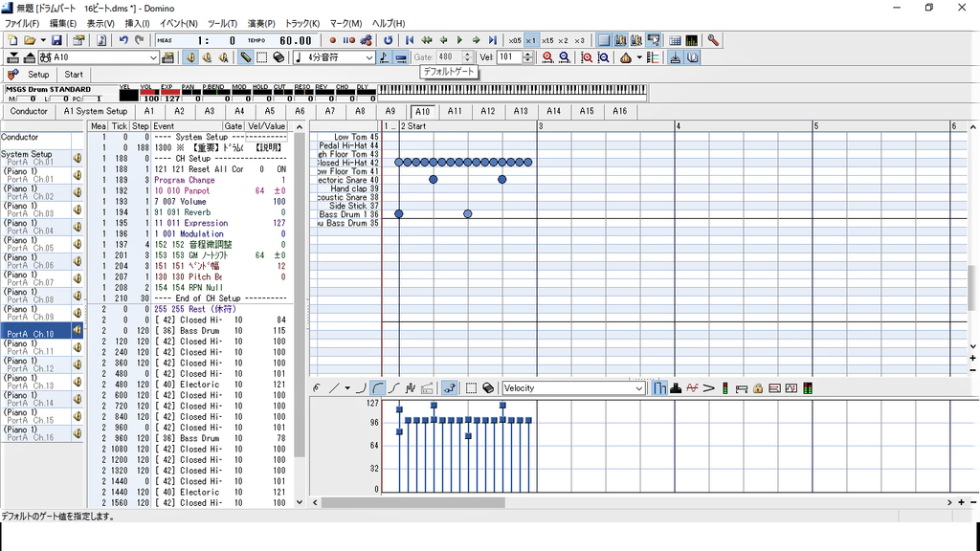Click the loop/repeat playback icon
Image resolution: width=980 pixels, height=551 pixels.
pyautogui.click(x=389, y=40)
